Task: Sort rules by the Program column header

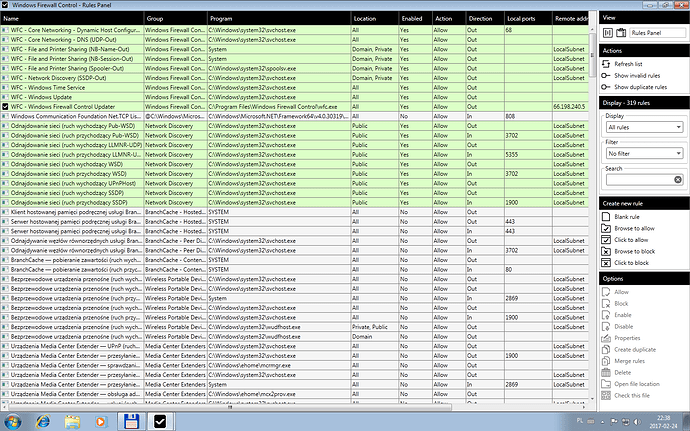Action: [279, 18]
